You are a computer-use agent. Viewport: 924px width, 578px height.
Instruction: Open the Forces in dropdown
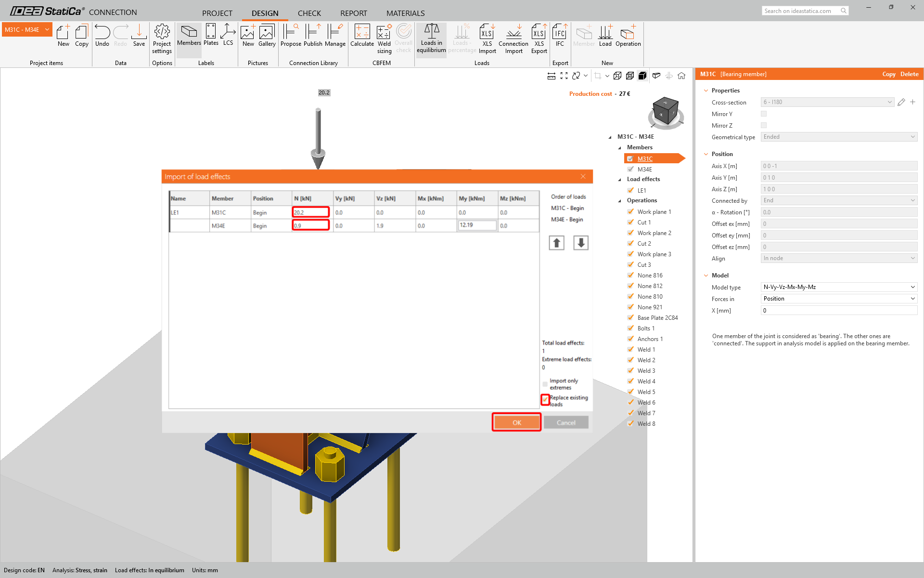(839, 299)
